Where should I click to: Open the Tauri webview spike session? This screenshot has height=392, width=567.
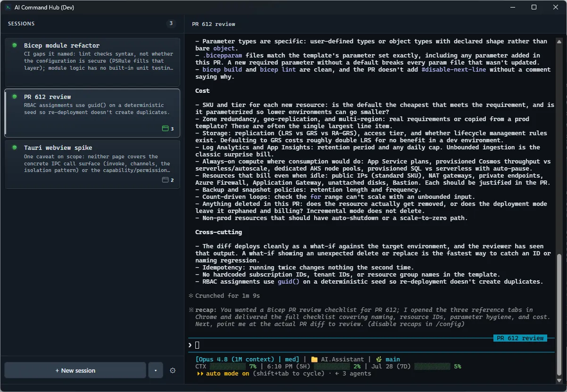(92, 164)
